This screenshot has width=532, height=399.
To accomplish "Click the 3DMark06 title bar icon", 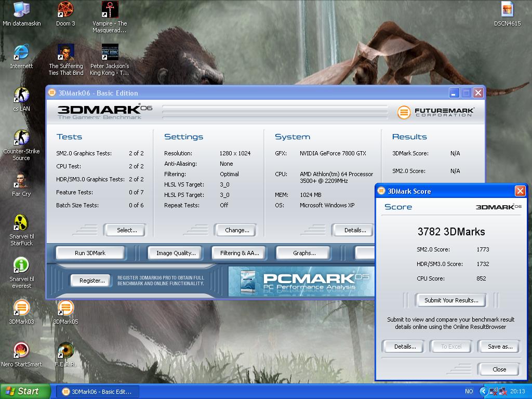I will tap(51, 92).
